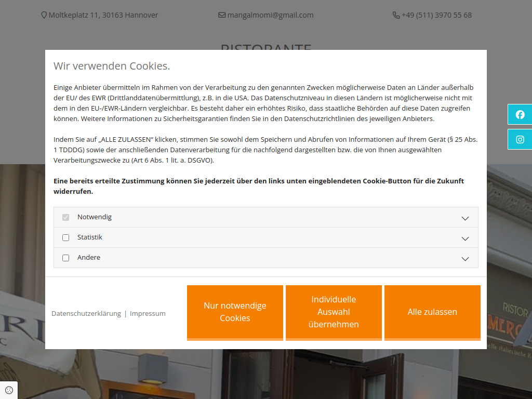Apply Individuelle Auswahl übernehmen
Viewport: 532px width, 399px height.
pos(333,312)
